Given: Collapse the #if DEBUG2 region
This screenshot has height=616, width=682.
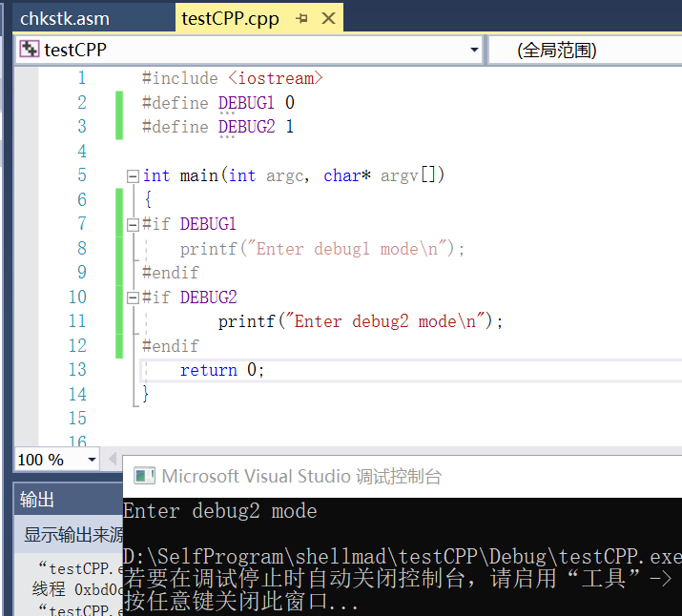Looking at the screenshot, I should [133, 298].
